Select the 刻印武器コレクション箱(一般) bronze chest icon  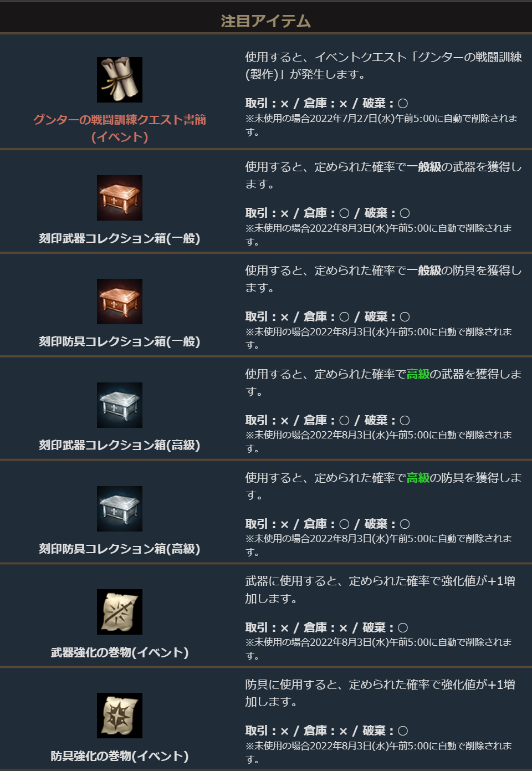[x=120, y=198]
